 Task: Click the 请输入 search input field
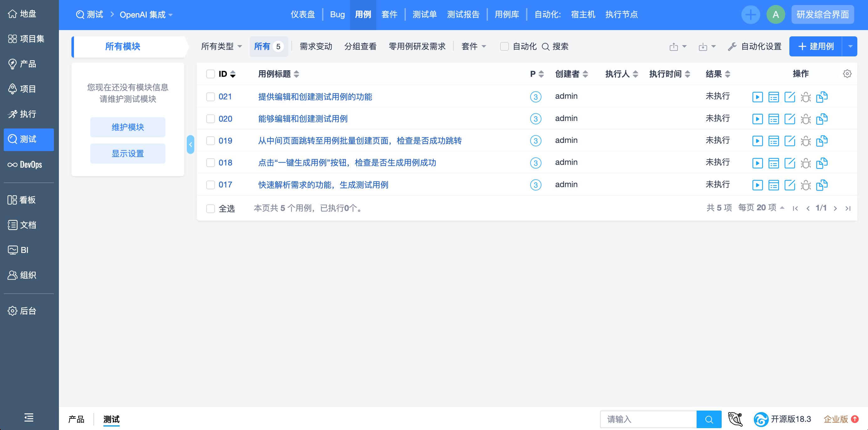(x=648, y=419)
